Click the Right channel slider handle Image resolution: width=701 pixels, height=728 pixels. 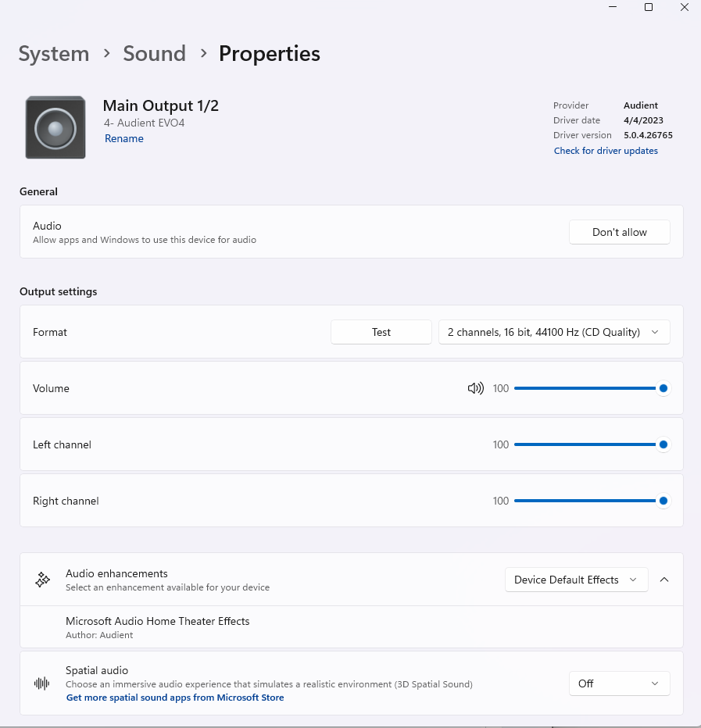tap(663, 501)
